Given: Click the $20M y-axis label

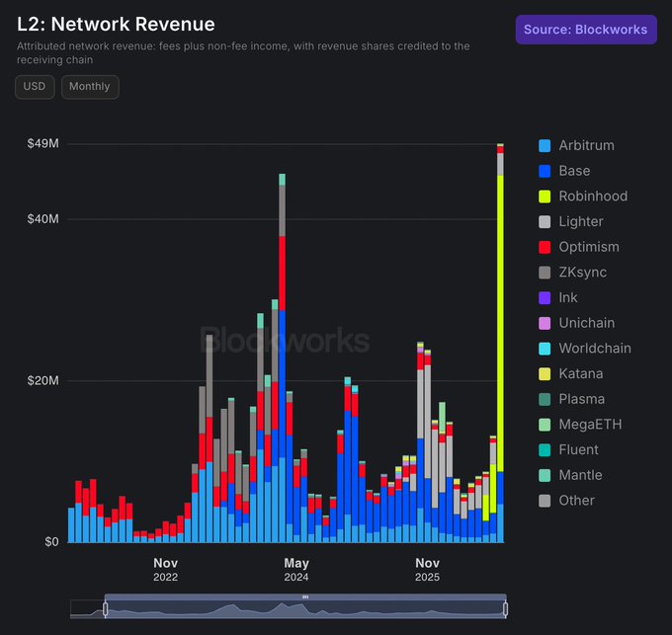Looking at the screenshot, I should click(x=42, y=380).
